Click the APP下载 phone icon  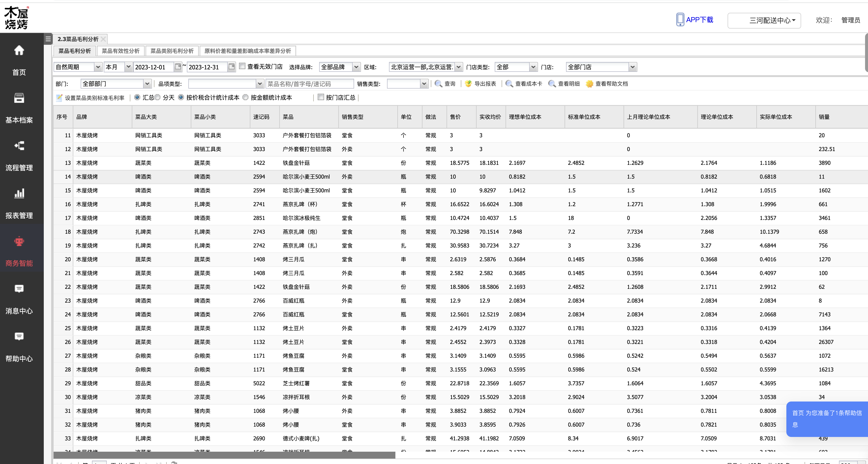(680, 19)
